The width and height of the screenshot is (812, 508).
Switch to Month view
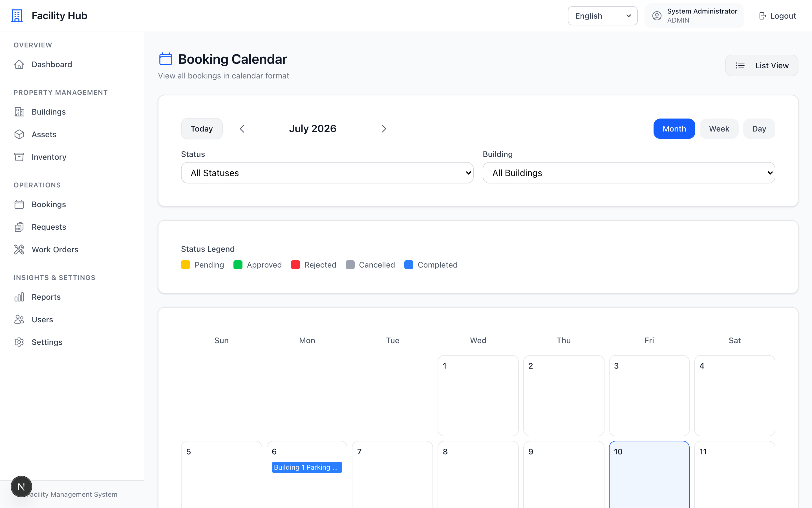tap(674, 129)
